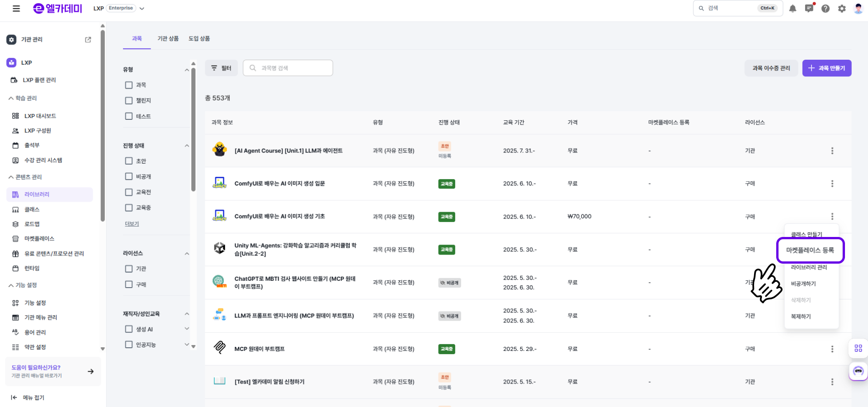This screenshot has width=868, height=407.
Task: Select 마켓플레이스 등록 from context menu
Action: (810, 250)
